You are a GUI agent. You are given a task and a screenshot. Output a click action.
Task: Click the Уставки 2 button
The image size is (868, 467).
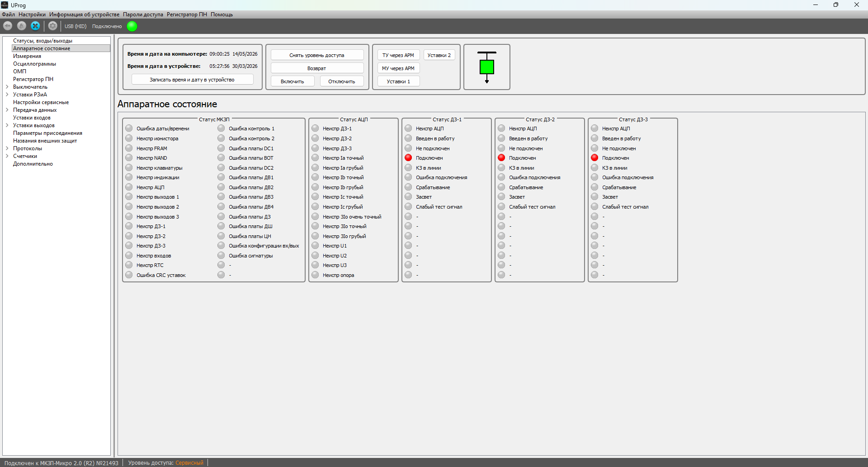click(x=439, y=55)
